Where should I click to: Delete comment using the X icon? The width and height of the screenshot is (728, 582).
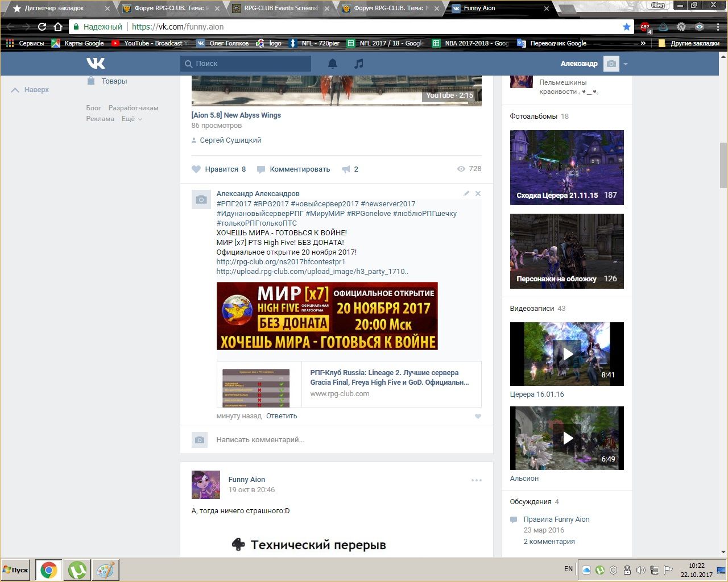(x=478, y=194)
